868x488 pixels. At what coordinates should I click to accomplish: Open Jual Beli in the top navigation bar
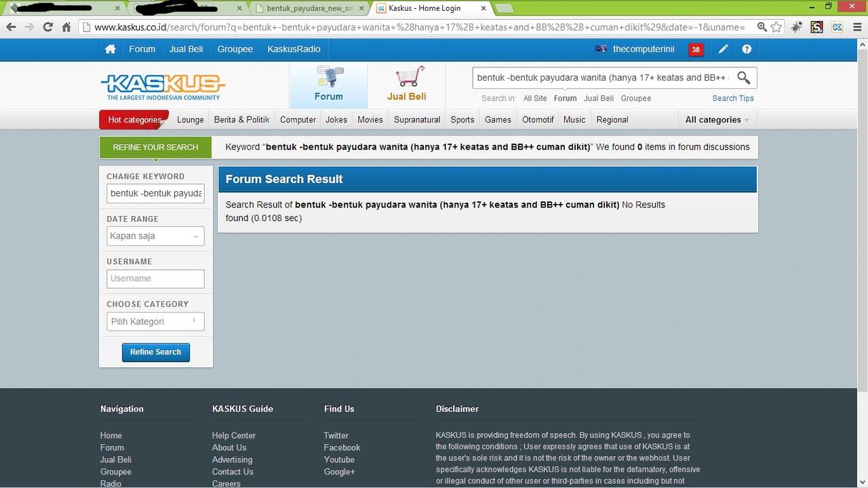186,49
